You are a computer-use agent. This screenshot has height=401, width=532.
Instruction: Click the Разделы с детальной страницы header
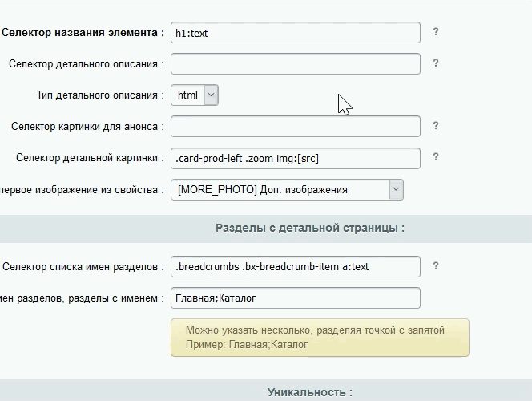[310, 228]
